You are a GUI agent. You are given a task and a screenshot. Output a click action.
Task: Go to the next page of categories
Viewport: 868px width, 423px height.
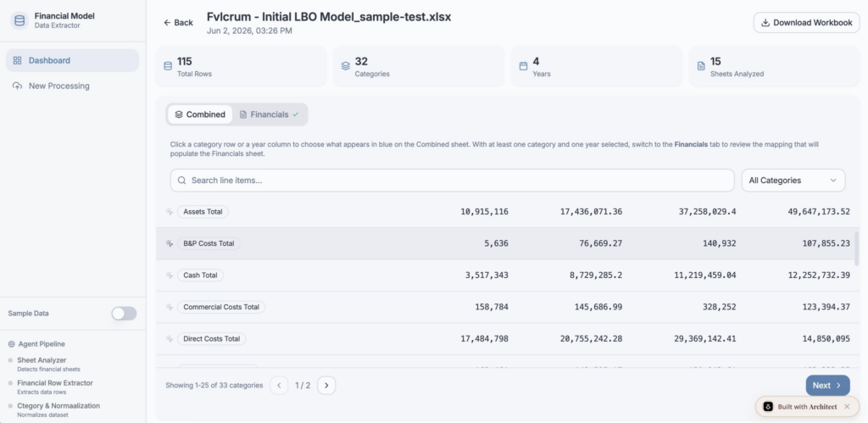(x=326, y=386)
